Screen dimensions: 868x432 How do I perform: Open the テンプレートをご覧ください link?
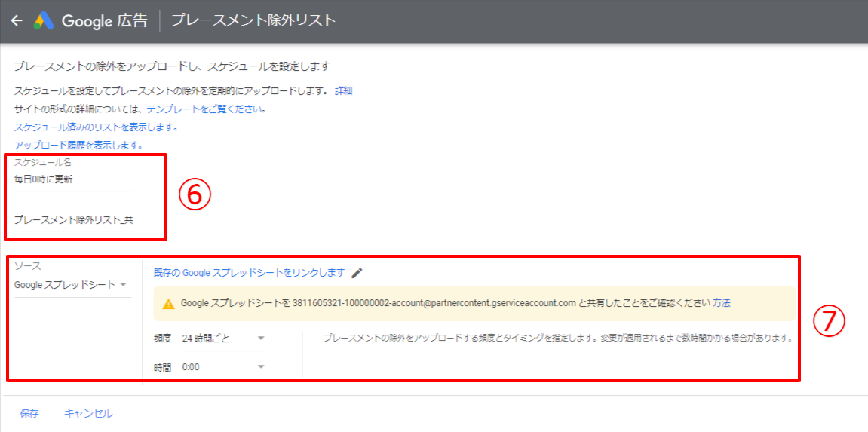(x=206, y=109)
